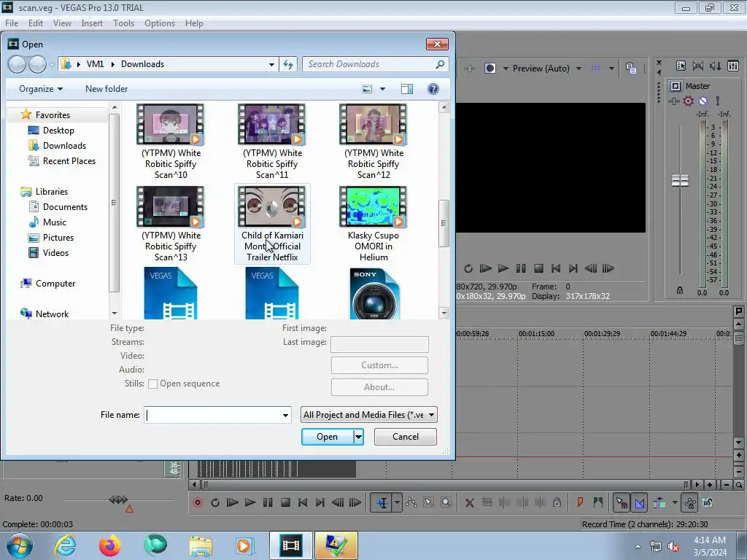The width and height of the screenshot is (747, 560).
Task: Click the Windows Start orb
Action: (20, 545)
